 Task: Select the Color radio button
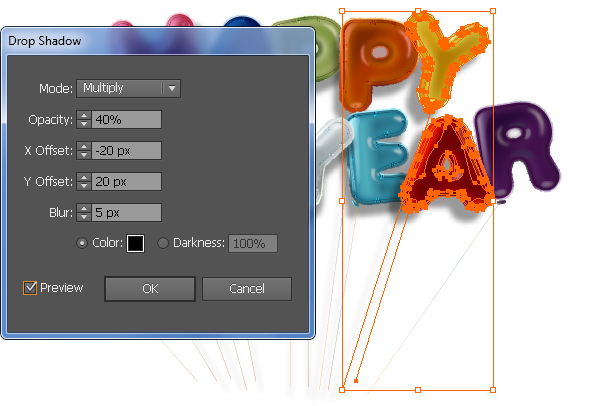[82, 243]
